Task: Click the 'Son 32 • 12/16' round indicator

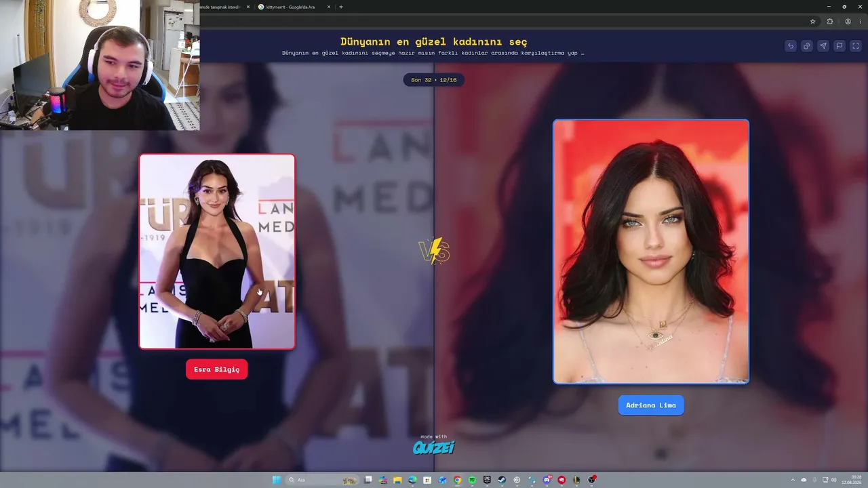Action: [x=434, y=80]
